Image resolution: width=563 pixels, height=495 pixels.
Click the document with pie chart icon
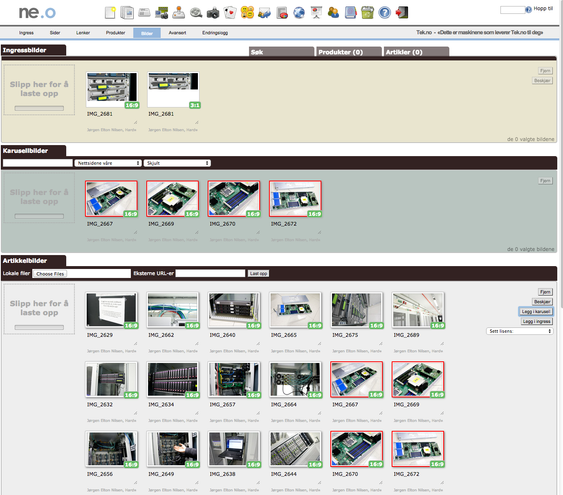pyautogui.click(x=282, y=13)
